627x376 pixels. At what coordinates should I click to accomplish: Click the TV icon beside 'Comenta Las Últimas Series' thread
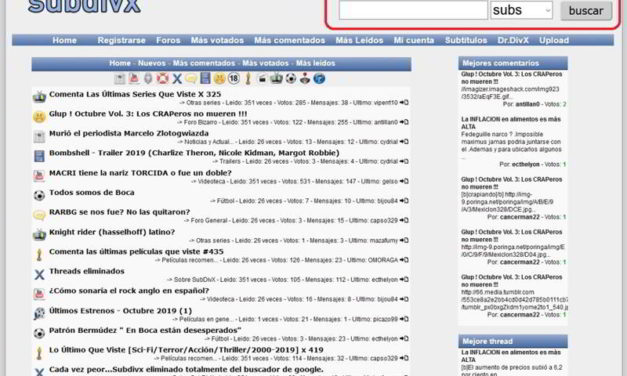[x=39, y=97]
